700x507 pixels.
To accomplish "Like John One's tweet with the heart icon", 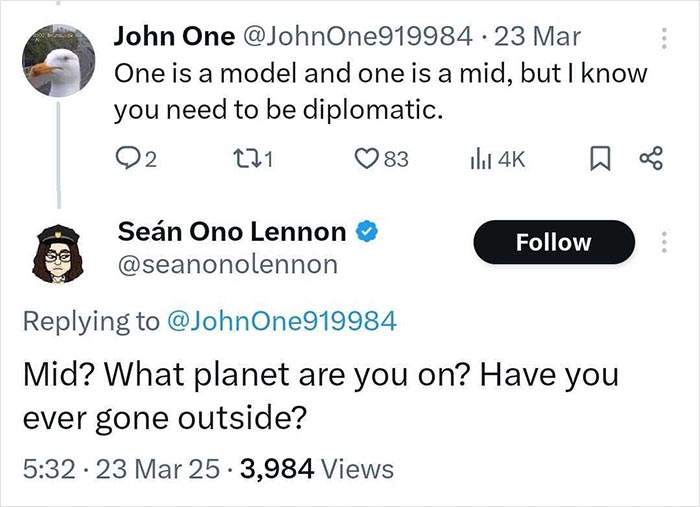I will 366,159.
